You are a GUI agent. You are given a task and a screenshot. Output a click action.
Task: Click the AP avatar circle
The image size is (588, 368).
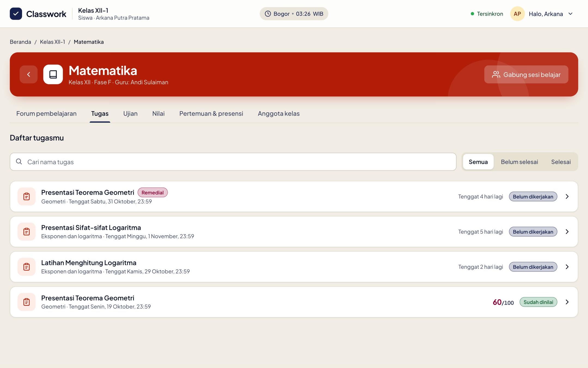(x=517, y=14)
